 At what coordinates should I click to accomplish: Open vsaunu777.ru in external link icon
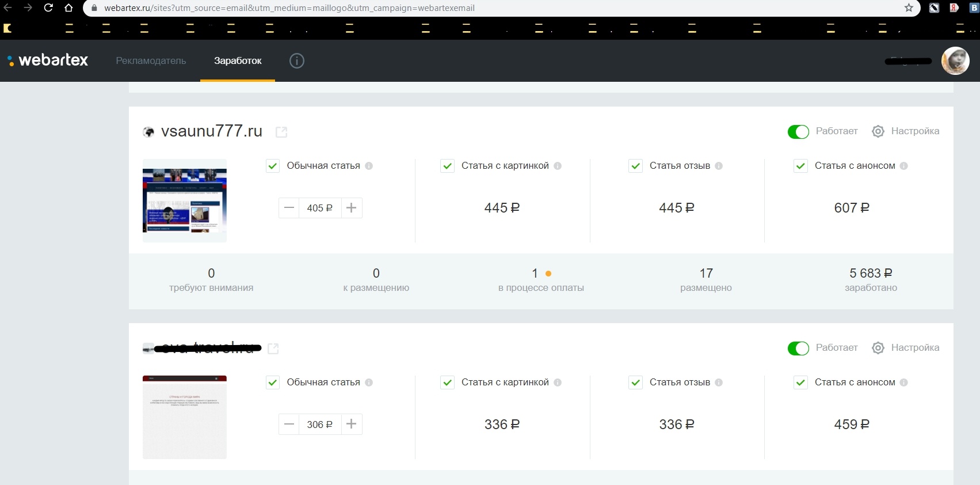tap(281, 132)
